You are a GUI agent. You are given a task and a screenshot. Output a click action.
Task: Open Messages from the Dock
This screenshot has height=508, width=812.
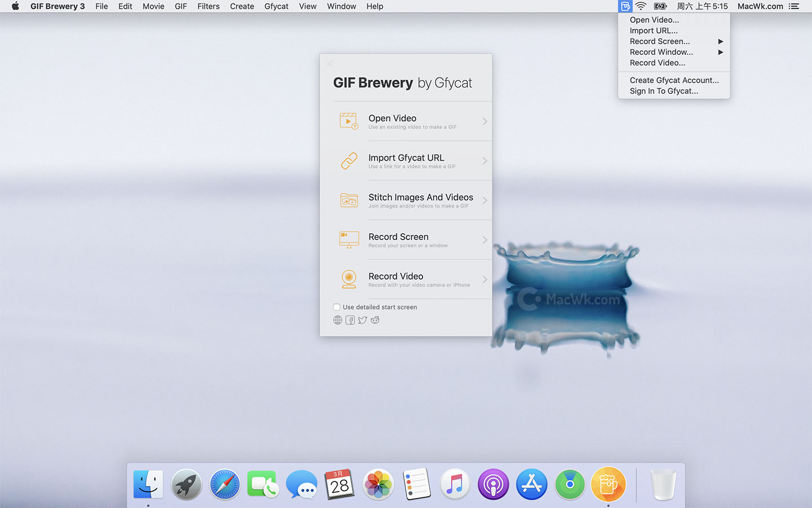(302, 484)
